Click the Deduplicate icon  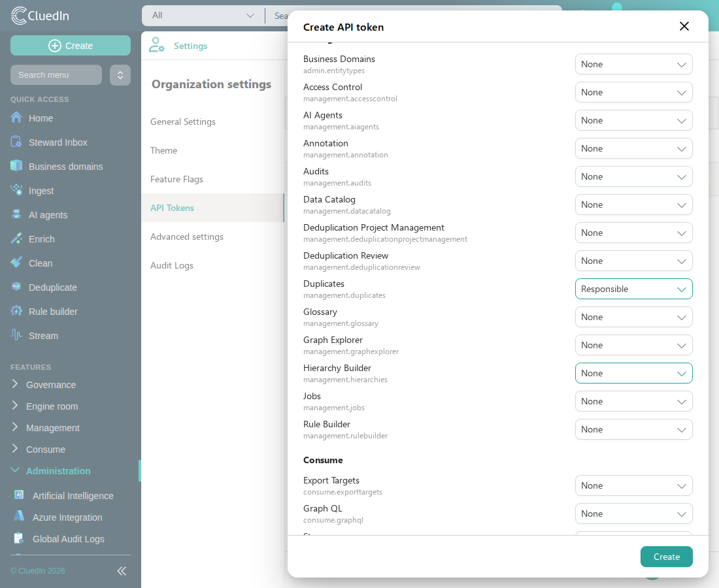(16, 287)
